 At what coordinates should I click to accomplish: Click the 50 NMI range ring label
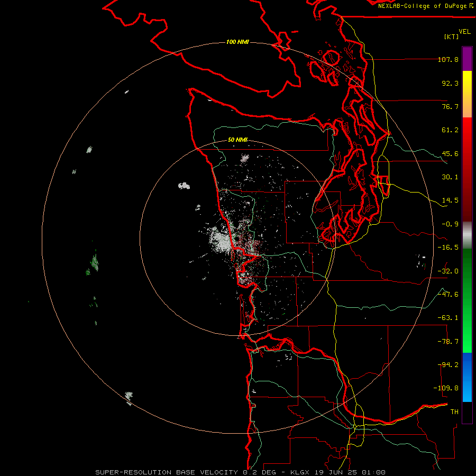click(x=237, y=140)
